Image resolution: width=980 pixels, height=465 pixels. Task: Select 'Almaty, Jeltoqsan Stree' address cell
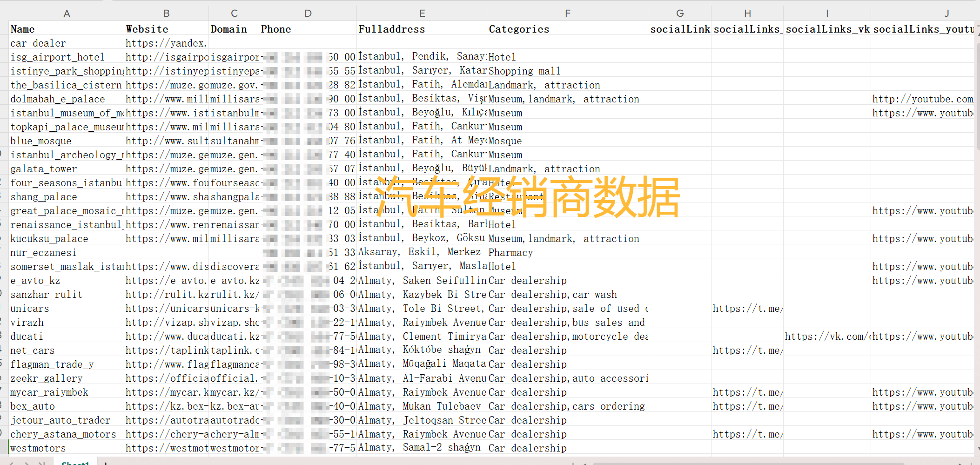(x=422, y=420)
